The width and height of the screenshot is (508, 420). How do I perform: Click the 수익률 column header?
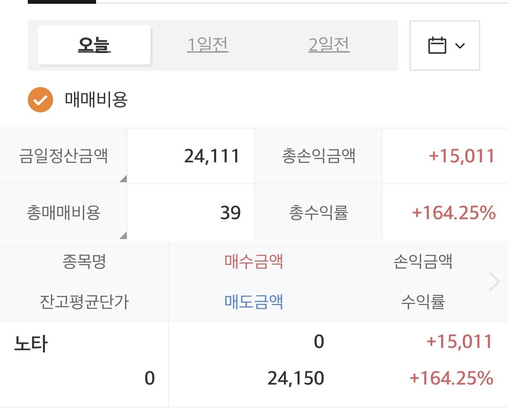(x=423, y=302)
